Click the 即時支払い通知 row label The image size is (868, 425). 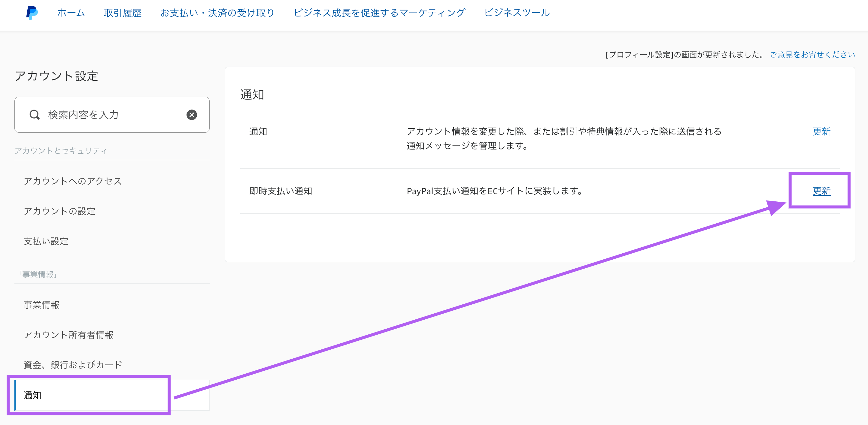[281, 191]
